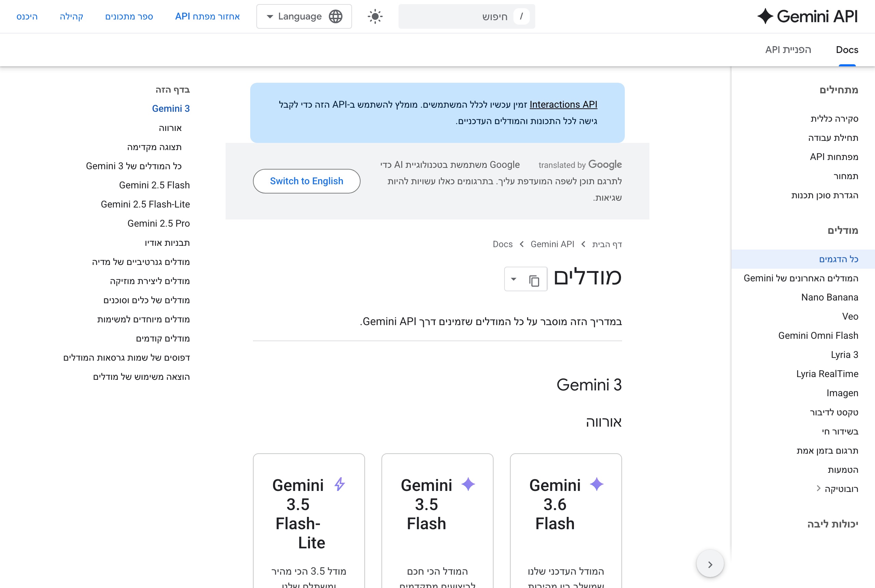Jump to Gemini 2.5 Flash-Lite in contents

coord(145,204)
